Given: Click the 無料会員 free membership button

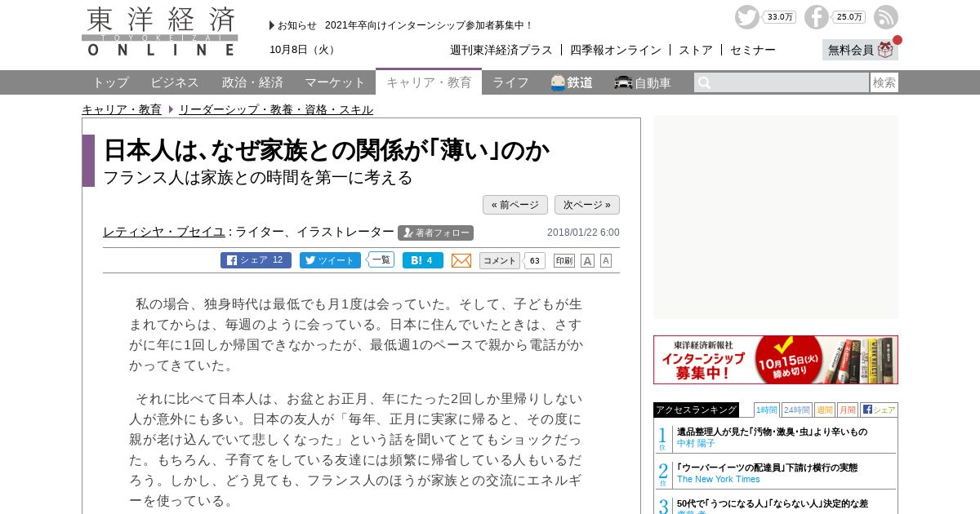Looking at the screenshot, I should click(x=860, y=50).
